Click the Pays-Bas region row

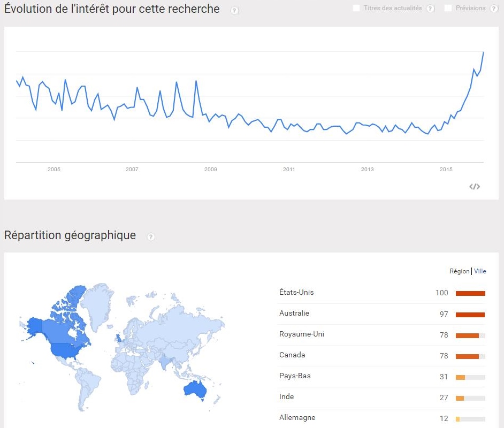click(x=382, y=376)
